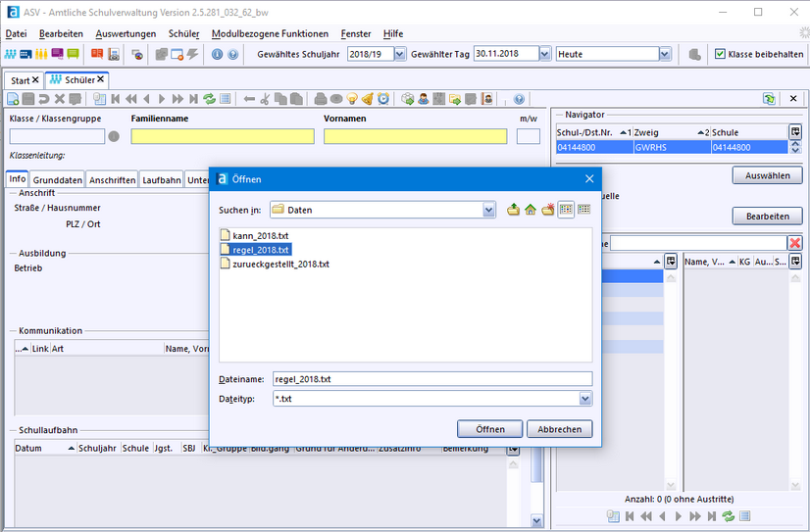
Task: Click the green refresh arrows icon
Action: 210,99
